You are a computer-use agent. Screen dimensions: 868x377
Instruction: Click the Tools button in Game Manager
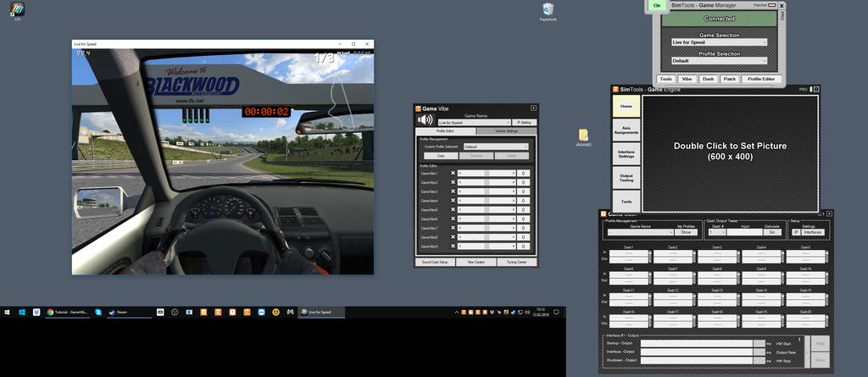666,79
